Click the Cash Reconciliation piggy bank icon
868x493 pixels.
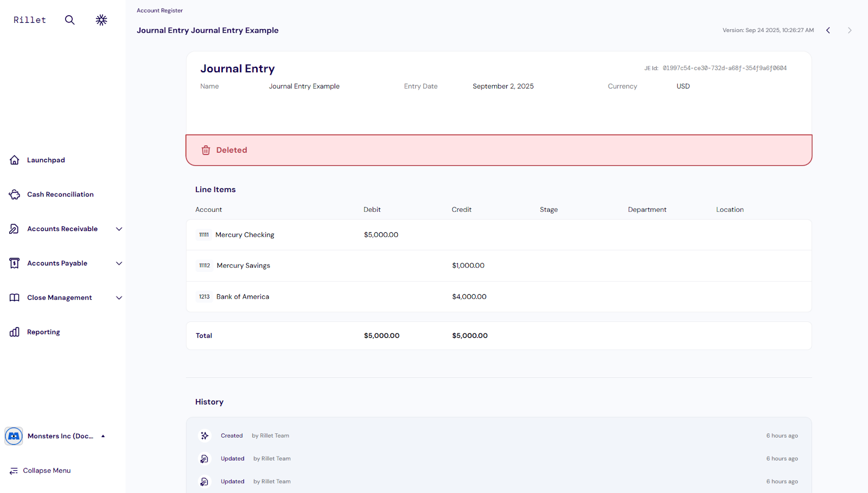pyautogui.click(x=15, y=194)
